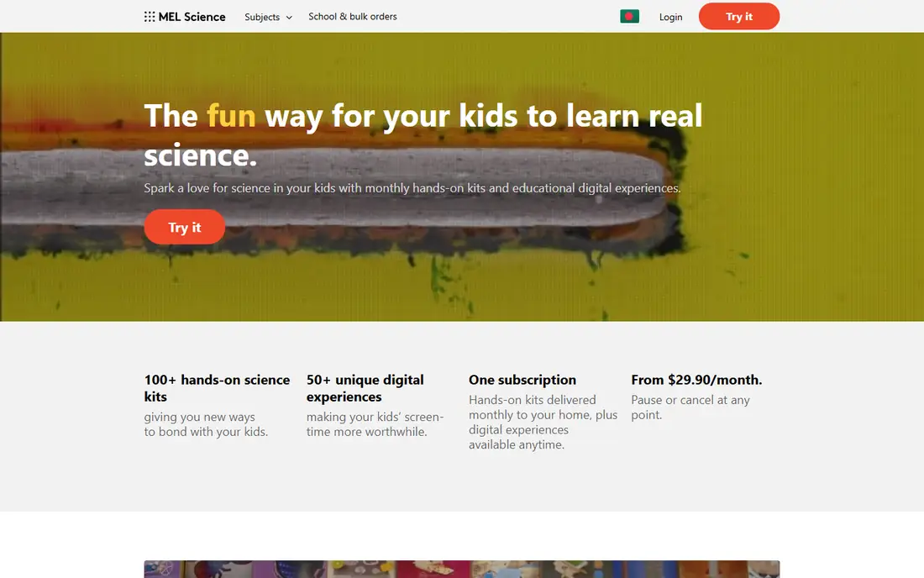Click the 'Spark a love for science' subtitle
This screenshot has width=924, height=578.
point(412,188)
